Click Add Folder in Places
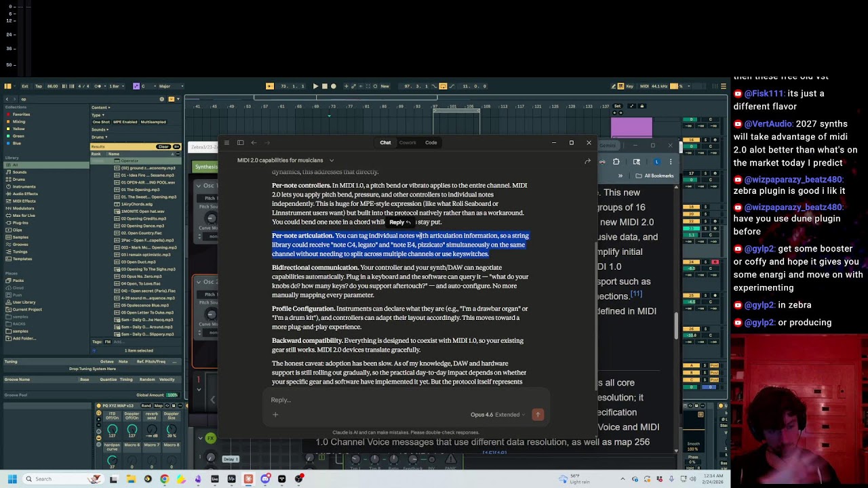Image resolution: width=868 pixels, height=488 pixels. 24,338
